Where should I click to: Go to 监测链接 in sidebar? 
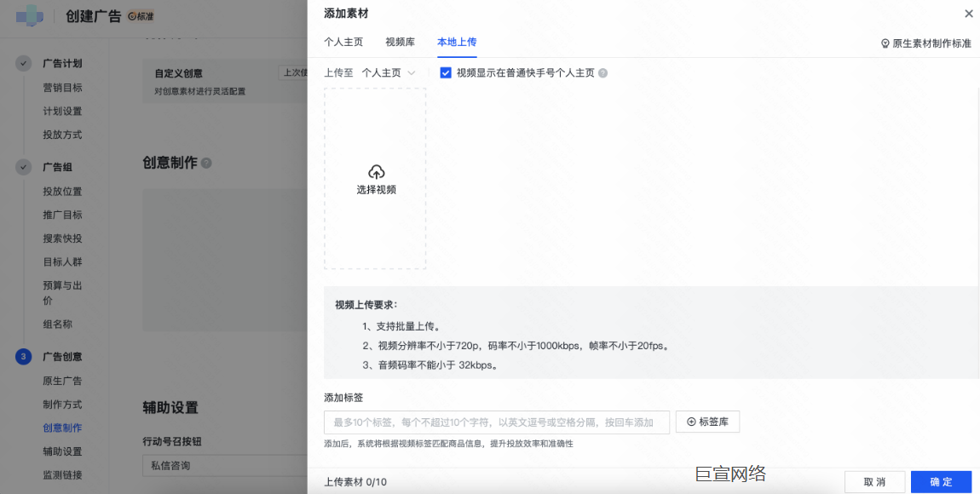tap(62, 474)
